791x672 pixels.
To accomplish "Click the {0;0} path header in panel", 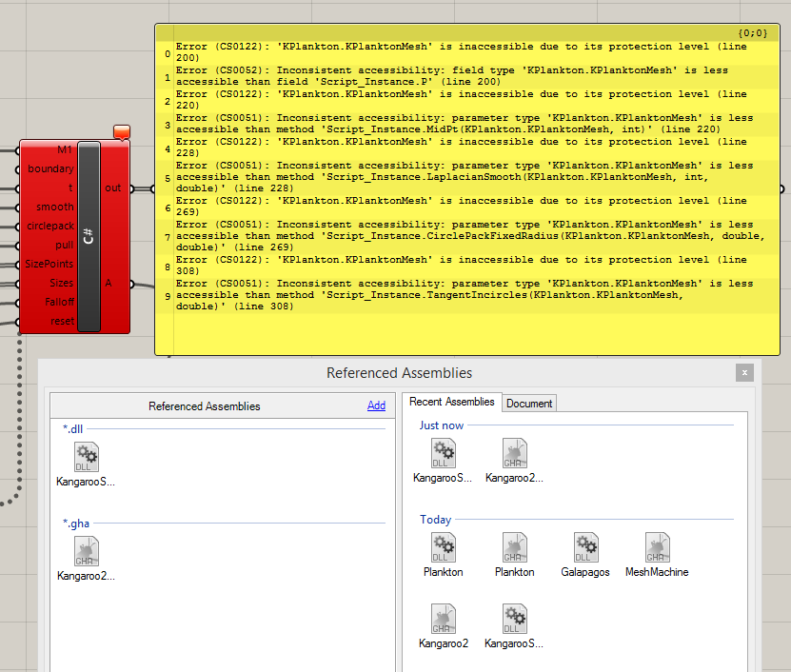I will 753,33.
